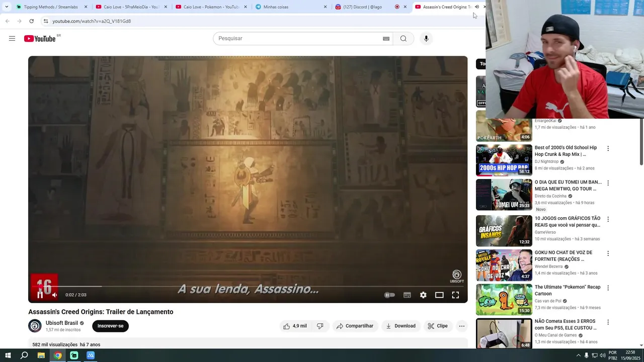Switch to the Caio Love - 5PraMeioDia tab

(131, 7)
